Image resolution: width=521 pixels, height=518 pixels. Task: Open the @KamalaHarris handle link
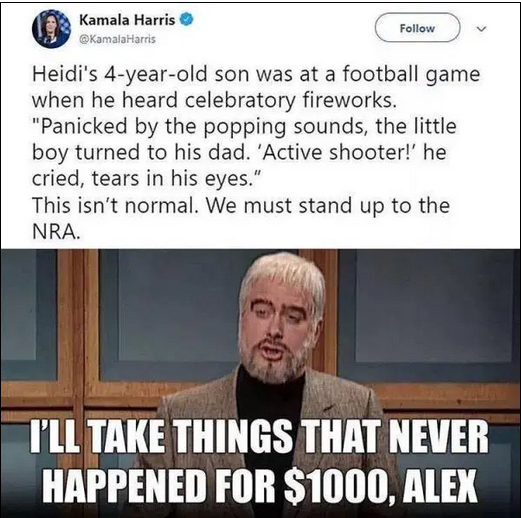tap(118, 39)
